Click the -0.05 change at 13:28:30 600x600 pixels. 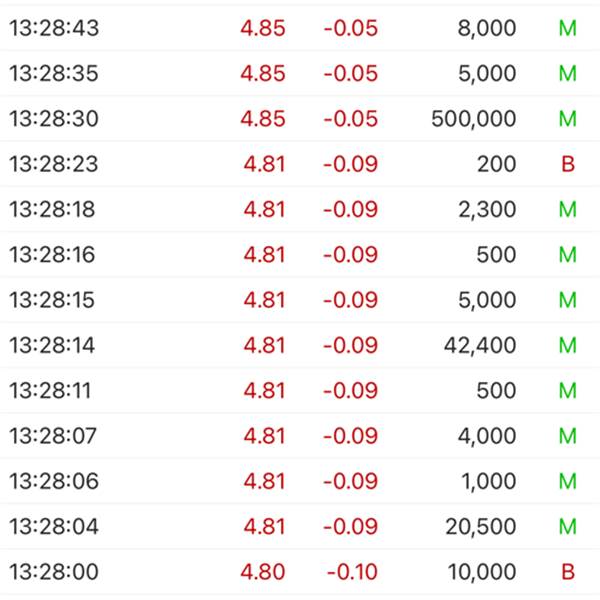[351, 119]
